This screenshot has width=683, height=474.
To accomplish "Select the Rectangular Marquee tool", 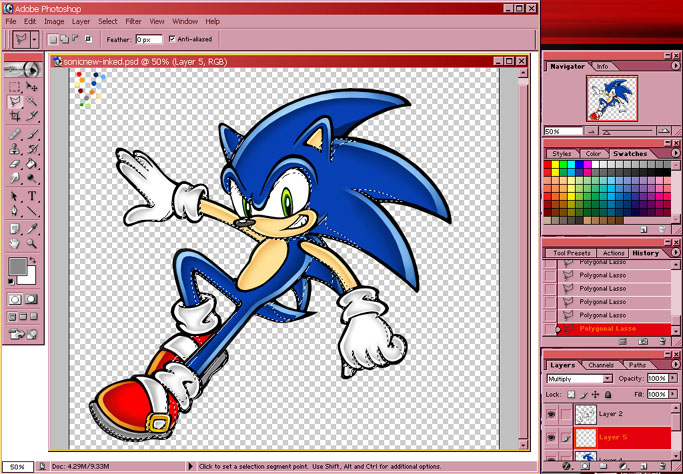I will tap(15, 87).
